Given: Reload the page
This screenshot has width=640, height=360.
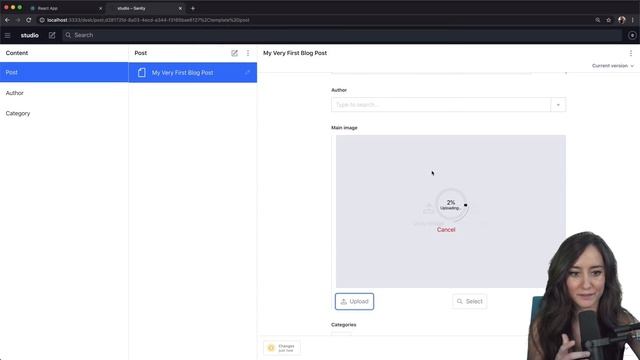Looking at the screenshot, I should [x=29, y=20].
